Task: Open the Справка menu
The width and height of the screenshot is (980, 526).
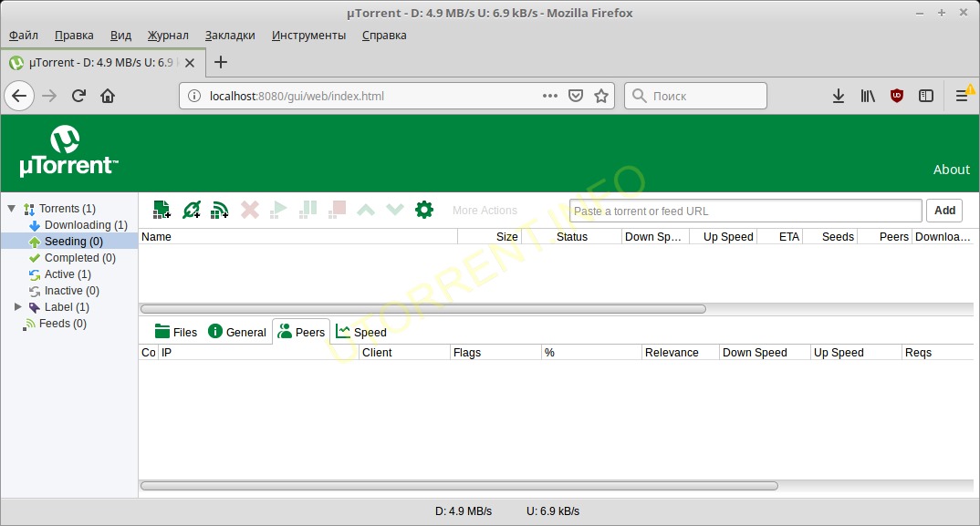Action: [x=384, y=35]
